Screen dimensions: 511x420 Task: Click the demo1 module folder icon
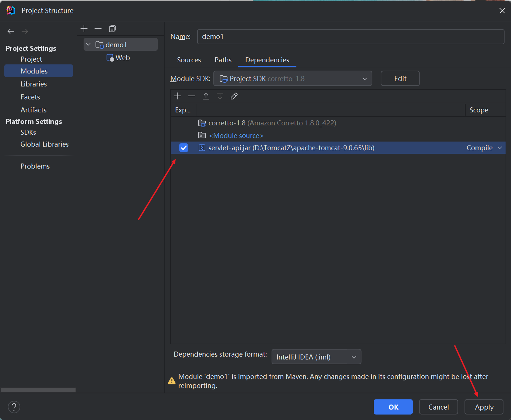pyautogui.click(x=99, y=45)
